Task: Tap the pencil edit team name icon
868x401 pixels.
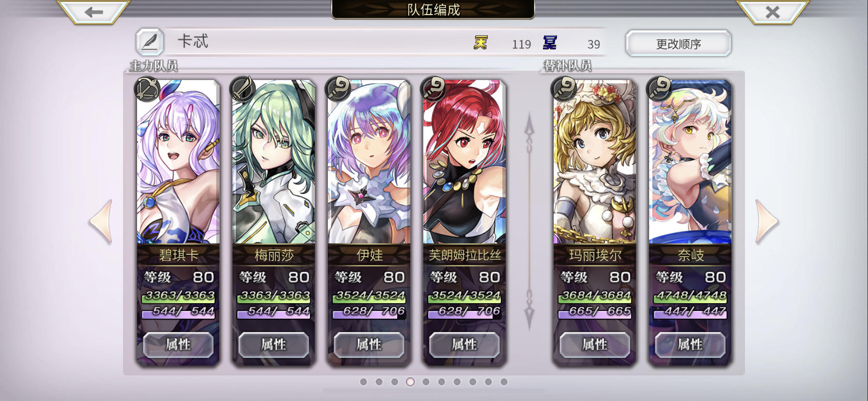Action: [x=150, y=42]
